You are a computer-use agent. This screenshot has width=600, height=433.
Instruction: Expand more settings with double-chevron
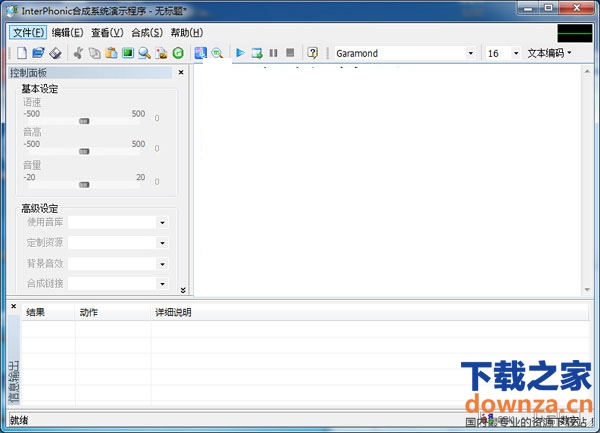[x=183, y=290]
